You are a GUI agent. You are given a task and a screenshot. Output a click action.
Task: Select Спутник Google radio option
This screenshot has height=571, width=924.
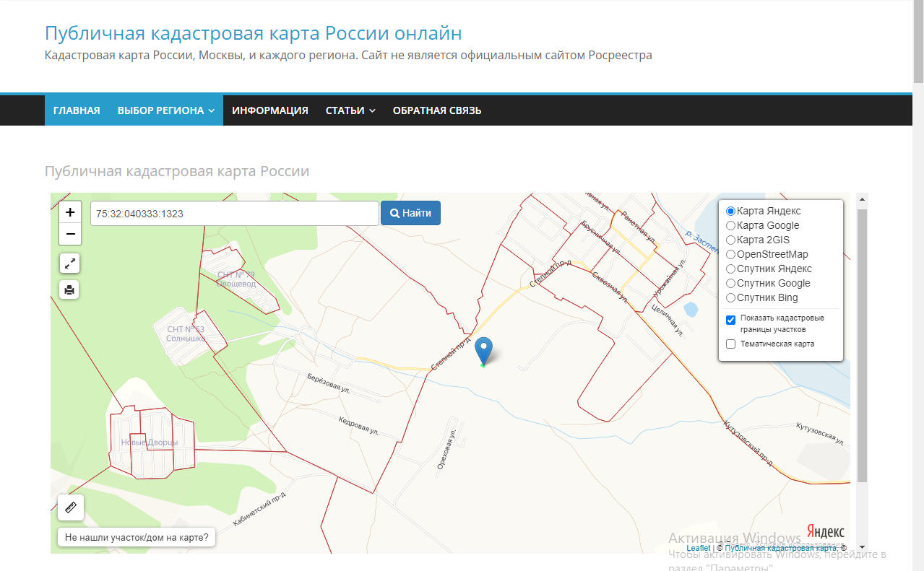730,284
